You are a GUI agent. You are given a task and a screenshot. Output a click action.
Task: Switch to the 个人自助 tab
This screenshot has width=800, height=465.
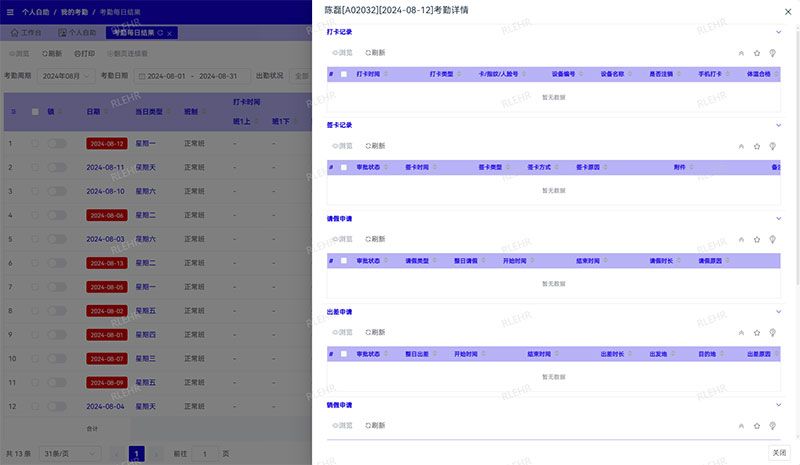coord(77,33)
